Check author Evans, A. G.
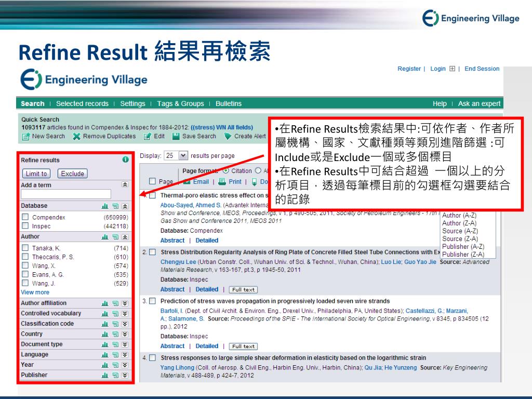Viewport: 532px width, 399px height. 25,274
